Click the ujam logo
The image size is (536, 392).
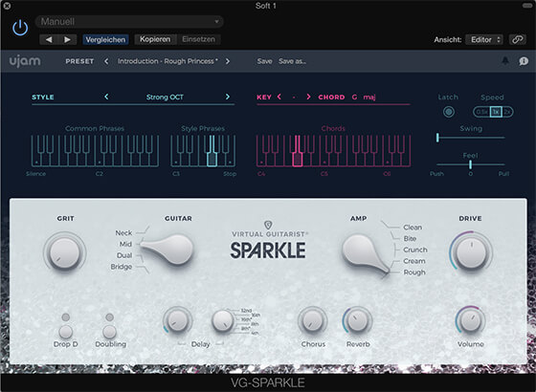[25, 61]
